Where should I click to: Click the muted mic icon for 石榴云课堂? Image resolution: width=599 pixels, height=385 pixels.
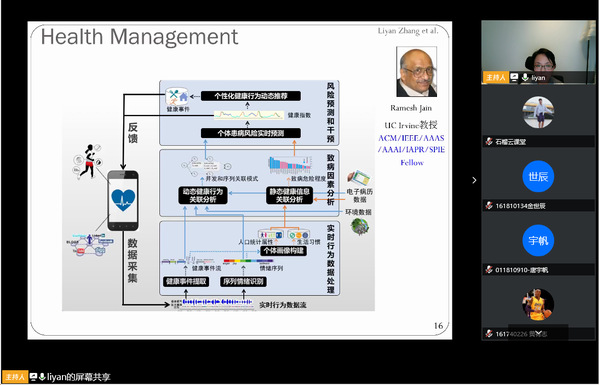coord(489,142)
